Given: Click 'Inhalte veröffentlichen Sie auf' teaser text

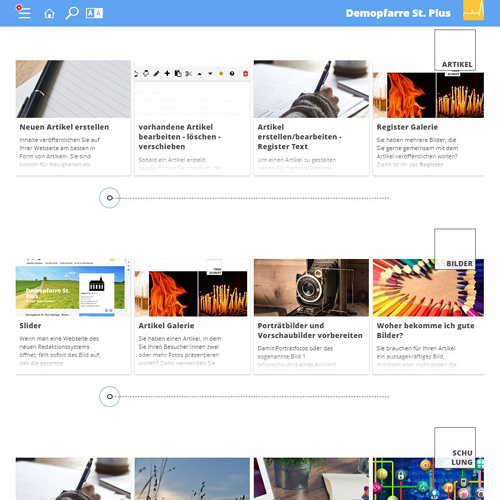Looking at the screenshot, I should (60, 140).
